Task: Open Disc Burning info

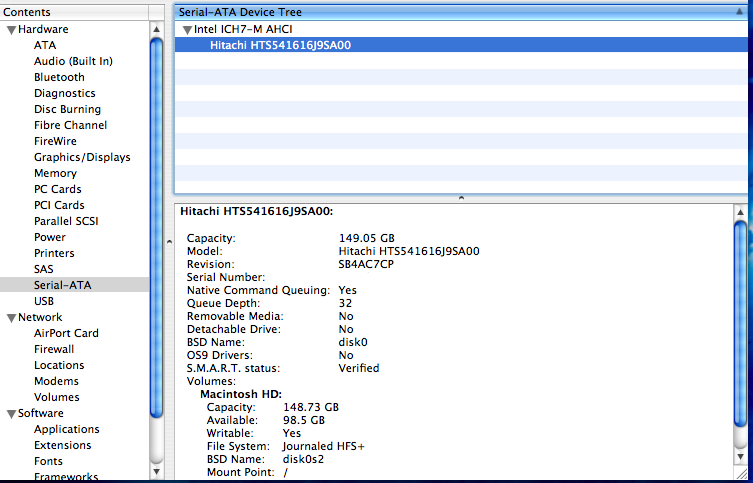Action: 67,109
